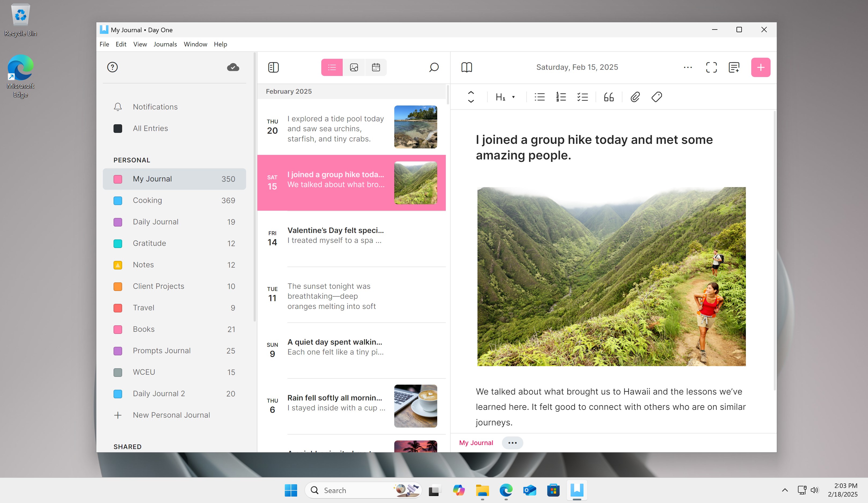Screen dimensions: 868x503
Task: Add a tag with the tag icon
Action: click(x=656, y=97)
